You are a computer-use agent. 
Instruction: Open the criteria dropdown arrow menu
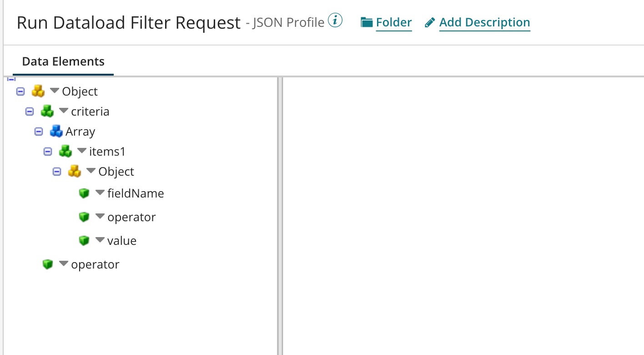point(64,111)
